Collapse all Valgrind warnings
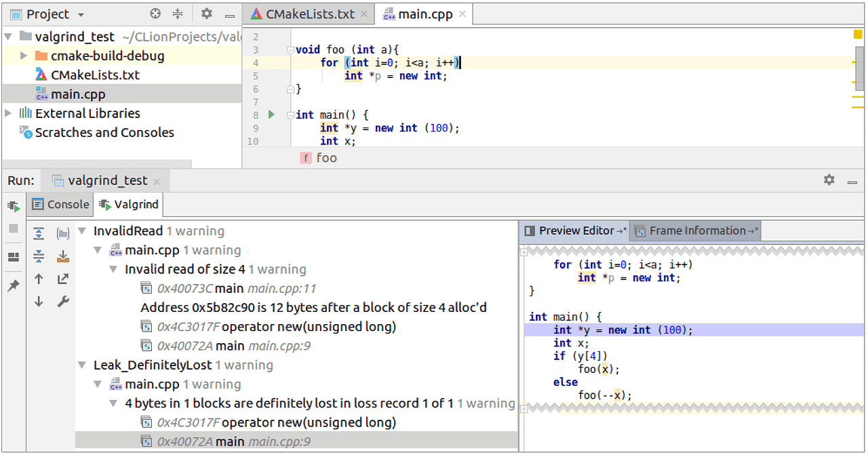The image size is (868, 455). (39, 256)
